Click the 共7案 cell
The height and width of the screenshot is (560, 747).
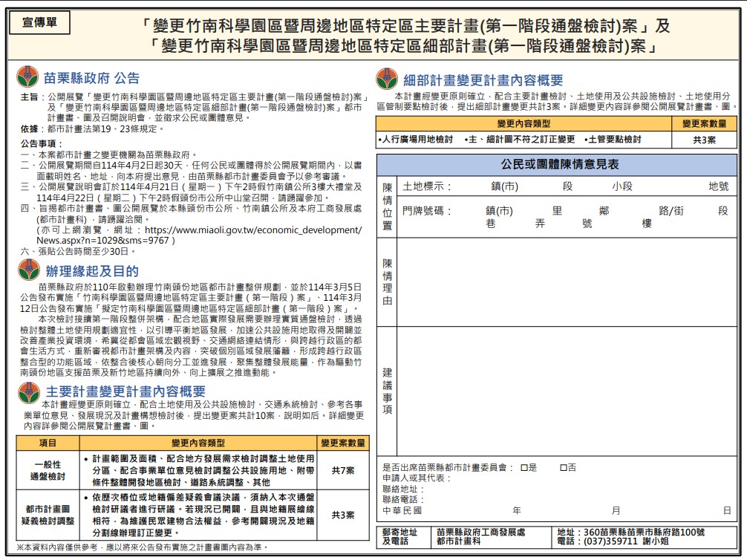[x=343, y=470]
